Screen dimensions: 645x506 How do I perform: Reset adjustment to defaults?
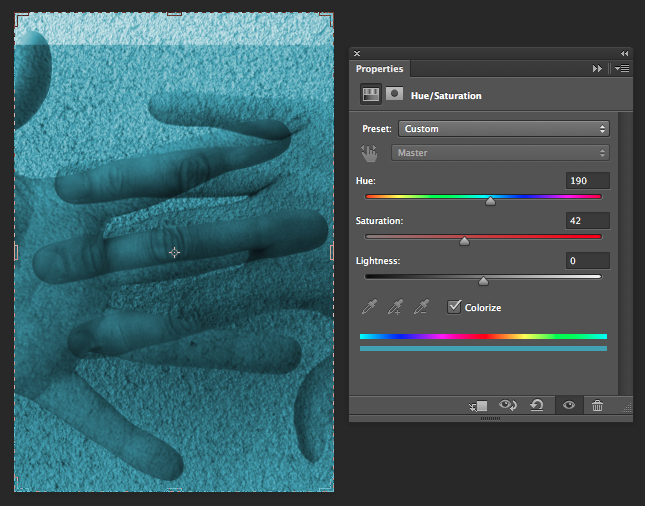click(x=537, y=405)
